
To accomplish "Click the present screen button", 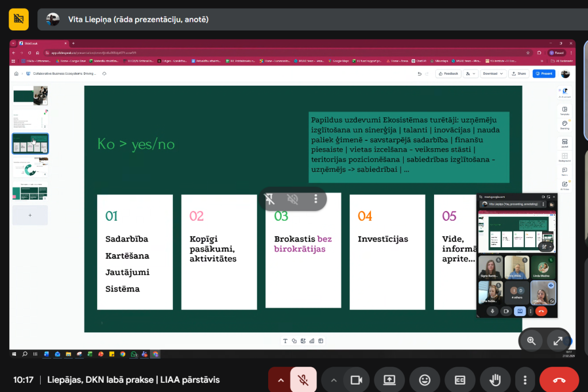I will click(389, 380).
